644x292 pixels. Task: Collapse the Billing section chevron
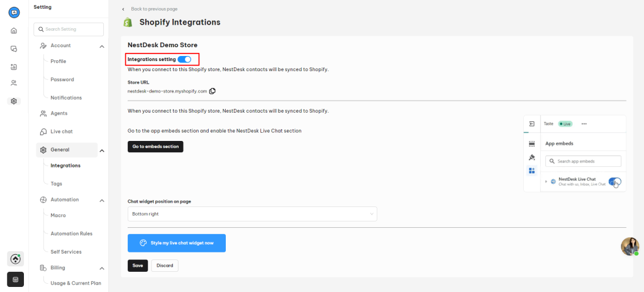102,269
